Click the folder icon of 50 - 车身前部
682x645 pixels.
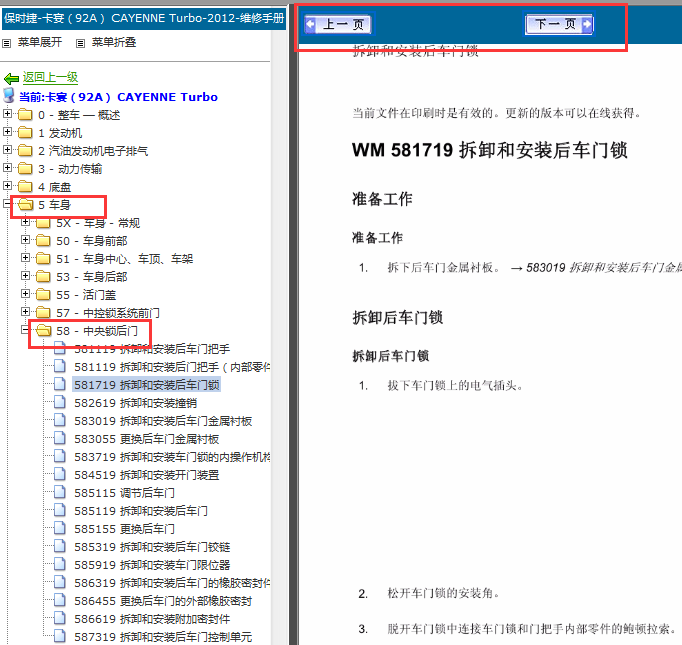(x=43, y=241)
